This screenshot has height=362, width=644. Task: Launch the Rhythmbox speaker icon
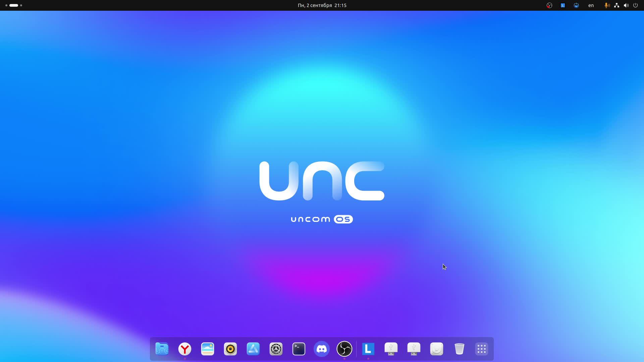pyautogui.click(x=230, y=349)
